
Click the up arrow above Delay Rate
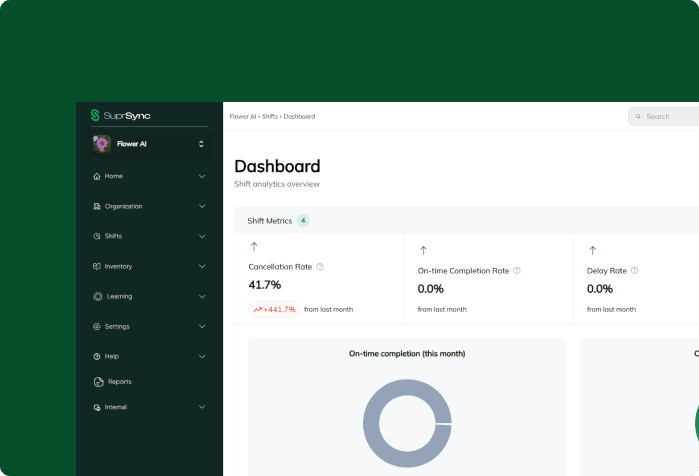point(592,250)
